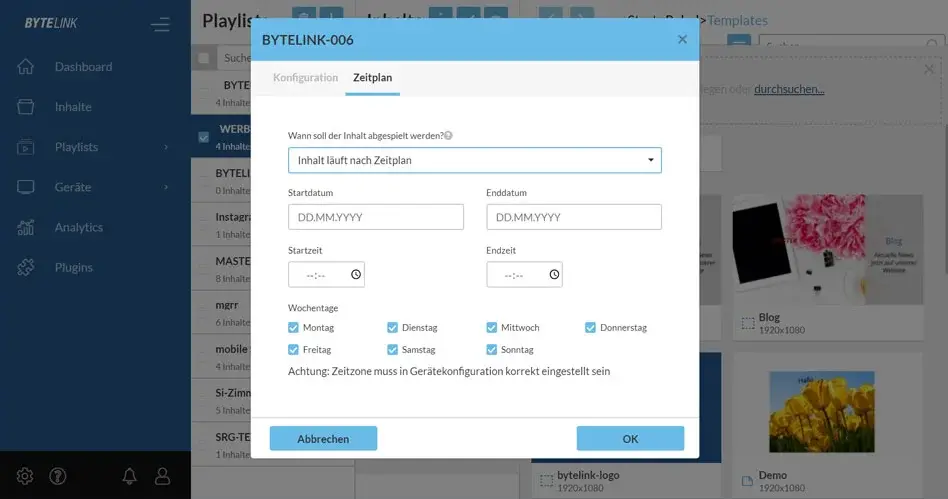Open the settings gear icon
The width and height of the screenshot is (948, 499).
25,477
